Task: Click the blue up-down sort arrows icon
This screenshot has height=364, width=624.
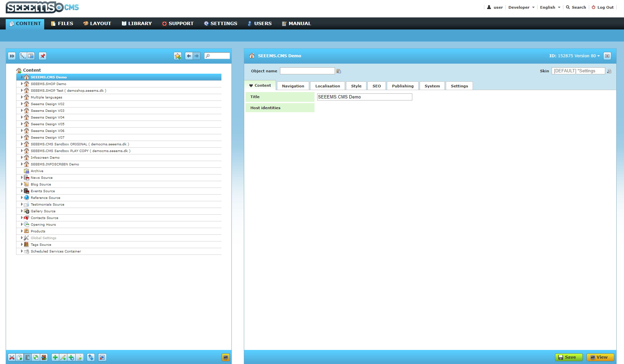Action: (x=91, y=357)
